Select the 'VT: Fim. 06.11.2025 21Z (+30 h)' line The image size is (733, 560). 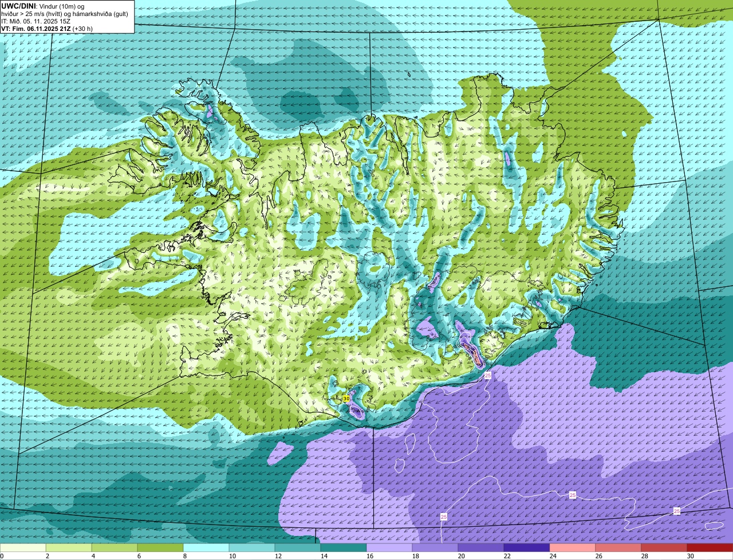47,28
